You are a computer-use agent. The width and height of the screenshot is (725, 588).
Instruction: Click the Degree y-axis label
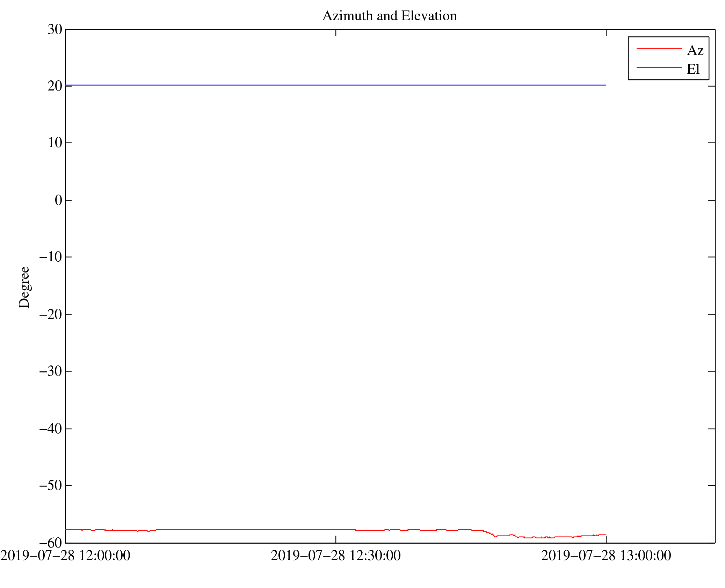(x=24, y=287)
